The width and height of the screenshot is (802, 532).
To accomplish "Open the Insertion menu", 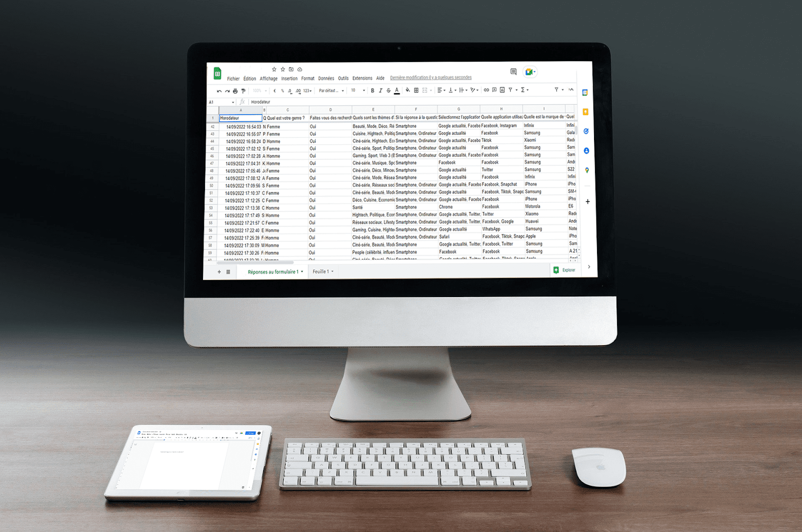I will coord(289,79).
